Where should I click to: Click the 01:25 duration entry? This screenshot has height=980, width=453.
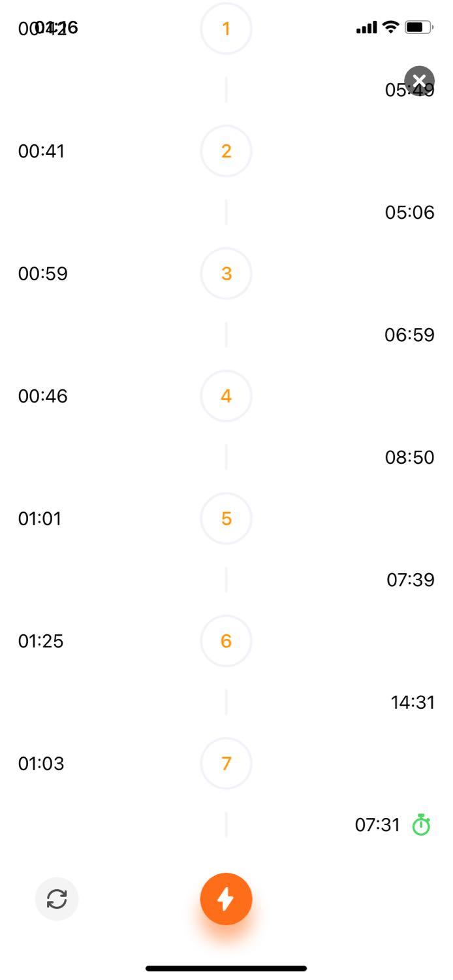[41, 641]
